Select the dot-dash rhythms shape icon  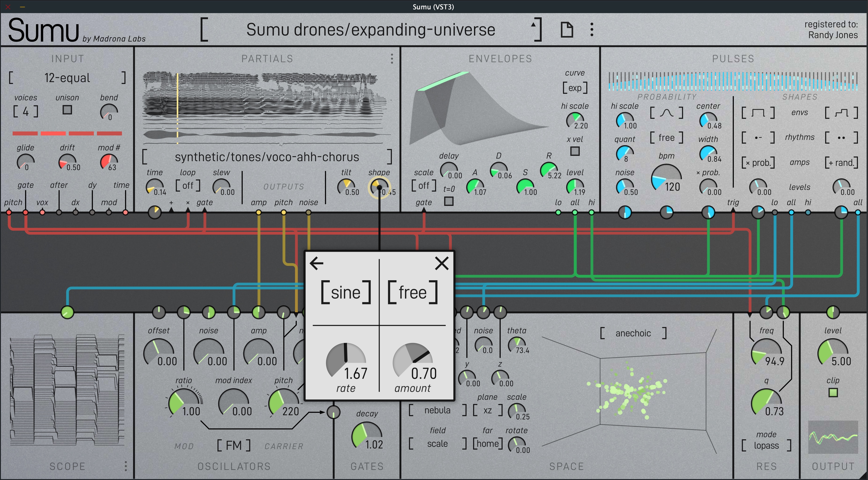(758, 137)
